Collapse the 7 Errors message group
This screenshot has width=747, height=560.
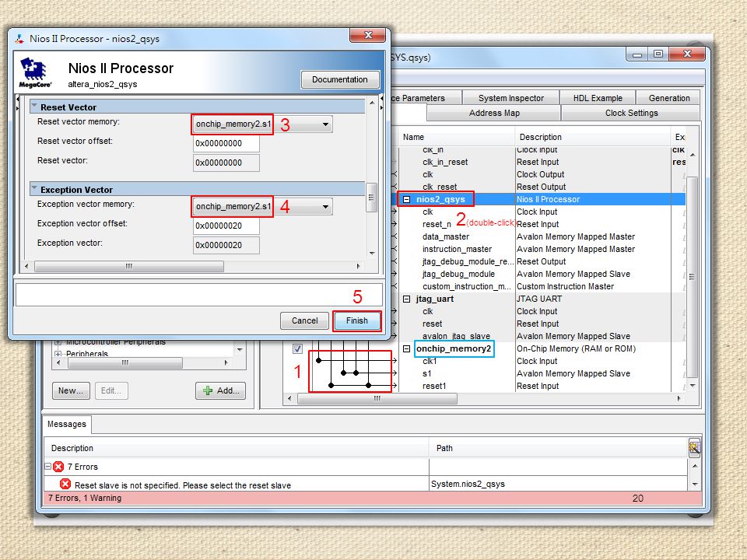pos(48,467)
